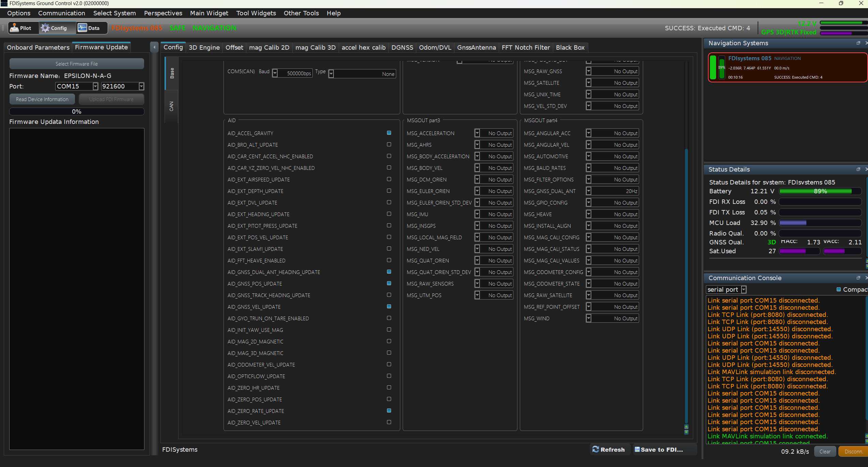Open the Config gear perspective
Viewport: 868px width, 467px height.
coord(45,28)
